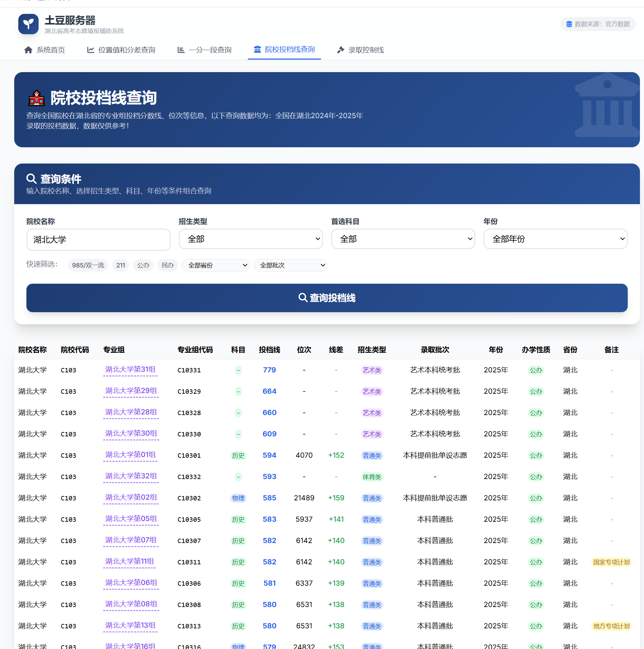Open the 全部年份 year dropdown
The height and width of the screenshot is (649, 644).
pos(555,239)
